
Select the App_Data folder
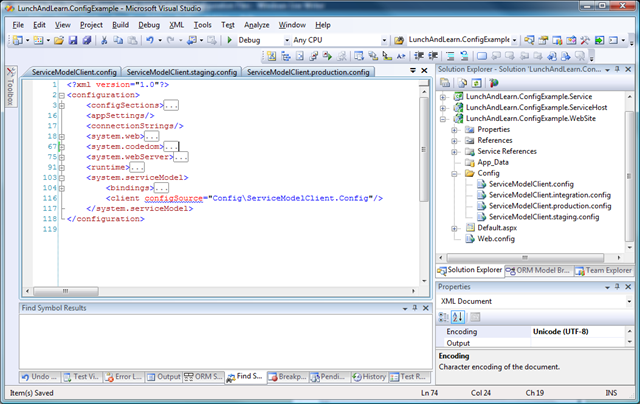pos(493,162)
